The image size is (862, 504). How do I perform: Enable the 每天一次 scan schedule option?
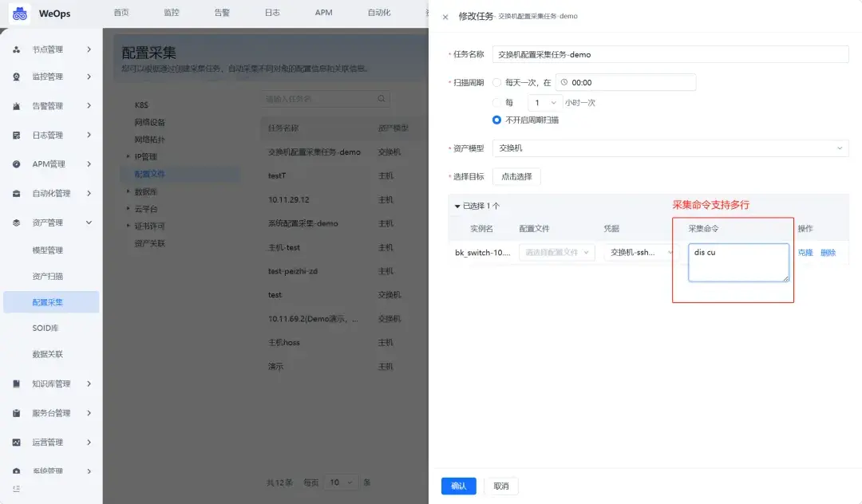point(496,82)
